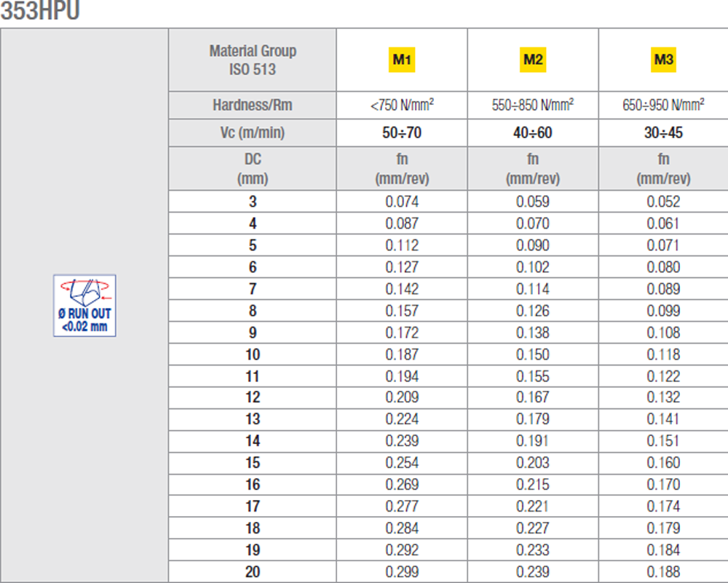Click feed value 0.122

coord(663,376)
